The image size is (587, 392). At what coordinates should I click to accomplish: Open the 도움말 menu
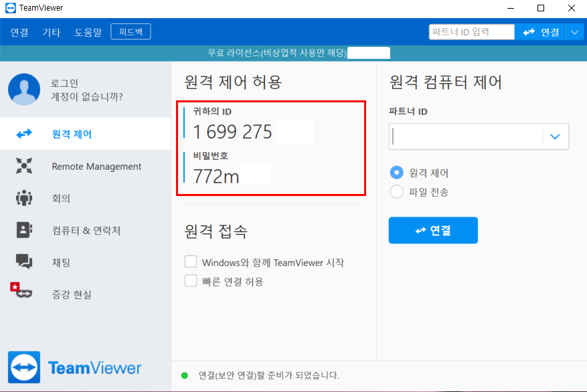coord(88,32)
